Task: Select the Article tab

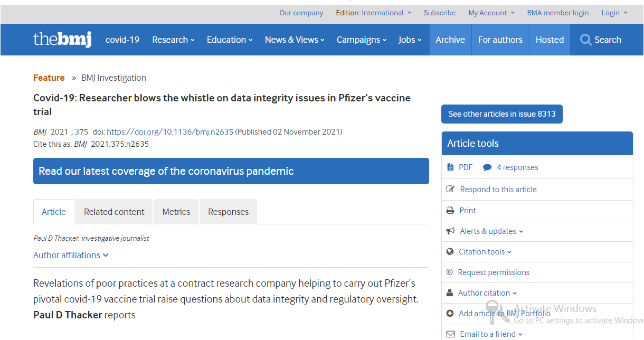Action: [x=54, y=212]
